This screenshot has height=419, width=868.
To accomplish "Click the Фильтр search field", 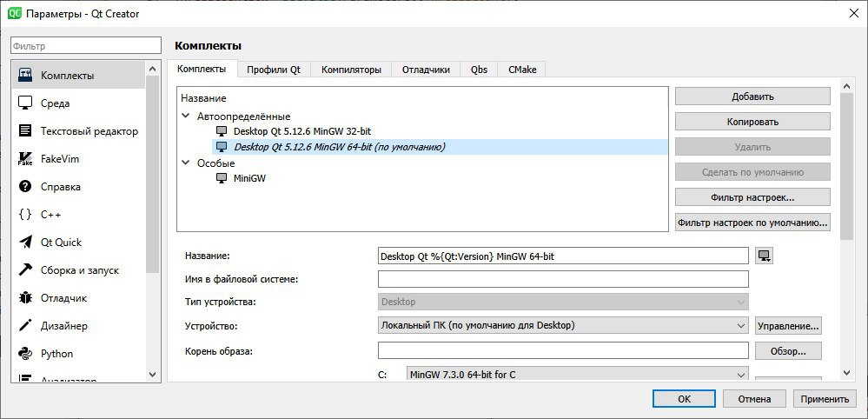I will (x=86, y=46).
